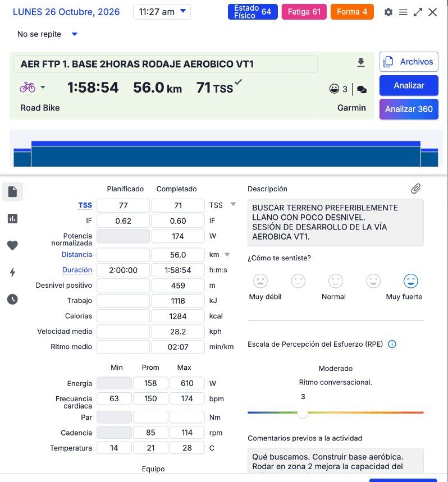Adjust the RPE slider handle
Screen dimensions: 448x482
303,412
